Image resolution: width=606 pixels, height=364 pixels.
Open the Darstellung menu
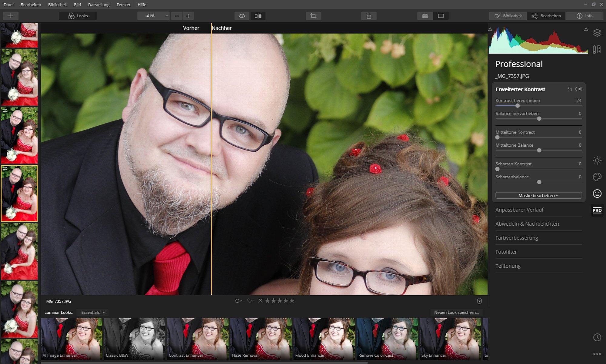click(99, 5)
